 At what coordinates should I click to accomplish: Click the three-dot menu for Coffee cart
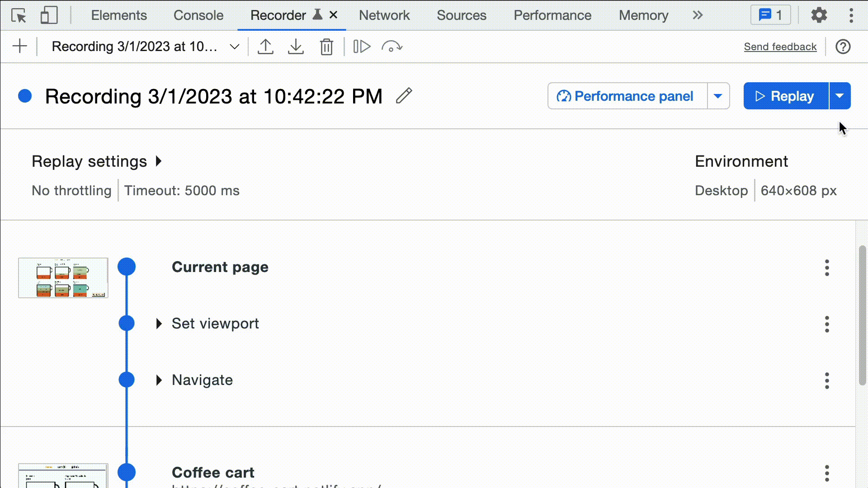click(x=827, y=473)
